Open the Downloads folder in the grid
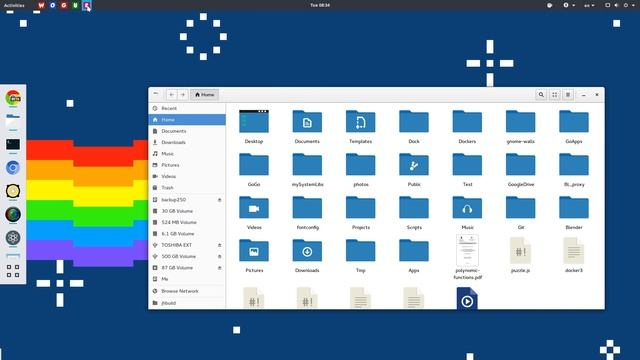Image resolution: width=640 pixels, height=360 pixels. pyautogui.click(x=307, y=255)
